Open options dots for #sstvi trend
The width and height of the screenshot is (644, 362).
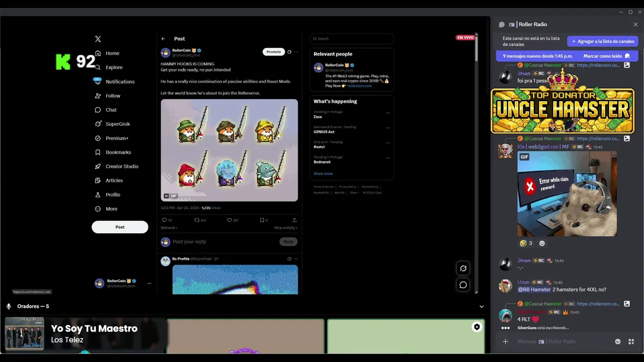click(388, 143)
